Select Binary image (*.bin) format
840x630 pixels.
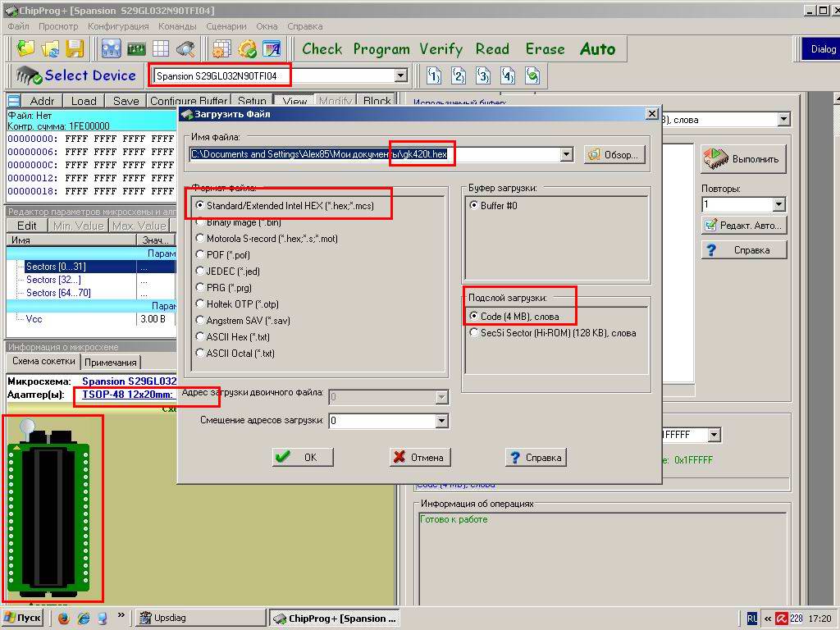click(x=239, y=221)
